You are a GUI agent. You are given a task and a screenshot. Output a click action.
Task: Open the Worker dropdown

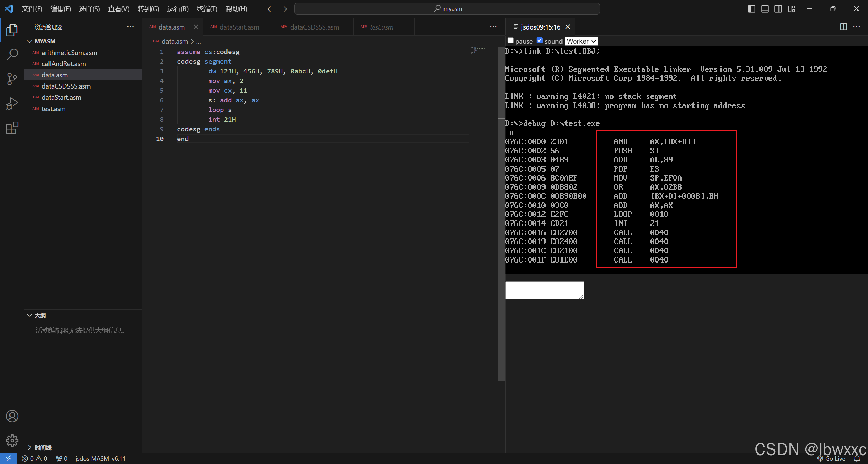[581, 41]
